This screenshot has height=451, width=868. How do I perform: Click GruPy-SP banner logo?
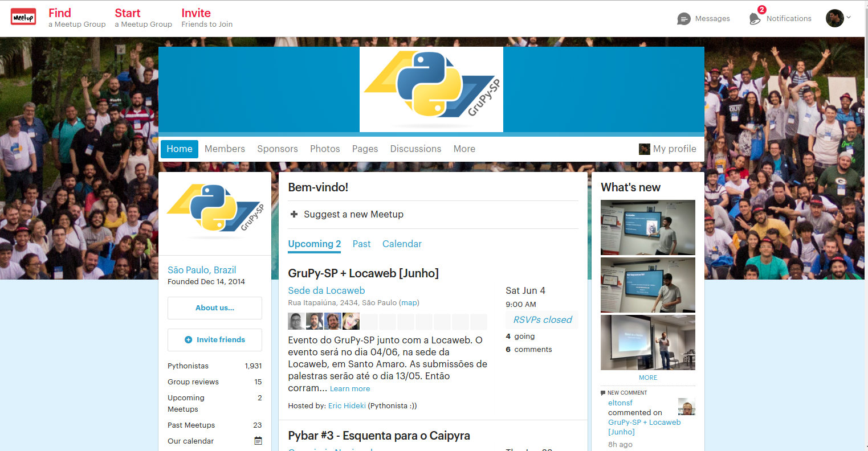tap(431, 89)
